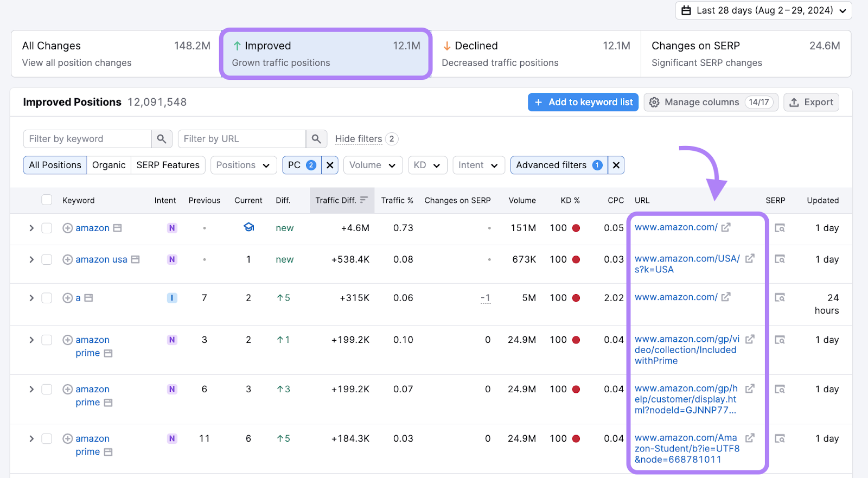Expand the 'amazon usa' keyword row

click(x=31, y=260)
